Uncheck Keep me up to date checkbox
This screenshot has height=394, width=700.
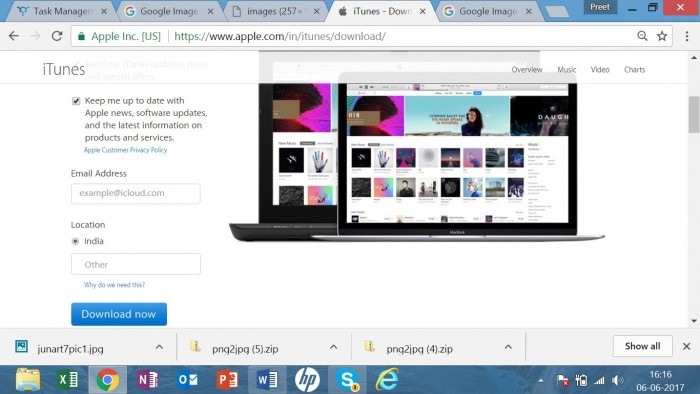tap(76, 101)
